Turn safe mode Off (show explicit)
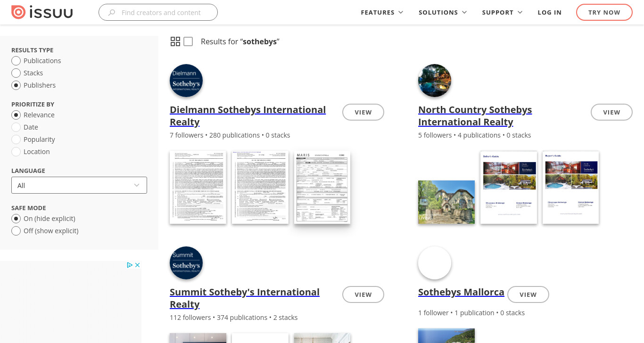The height and width of the screenshot is (343, 644). coord(16,231)
